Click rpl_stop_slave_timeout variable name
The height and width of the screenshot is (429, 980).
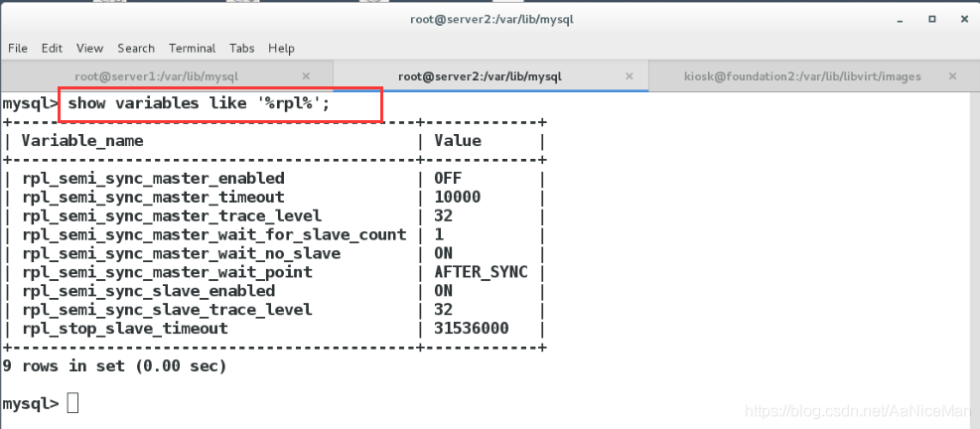(125, 329)
